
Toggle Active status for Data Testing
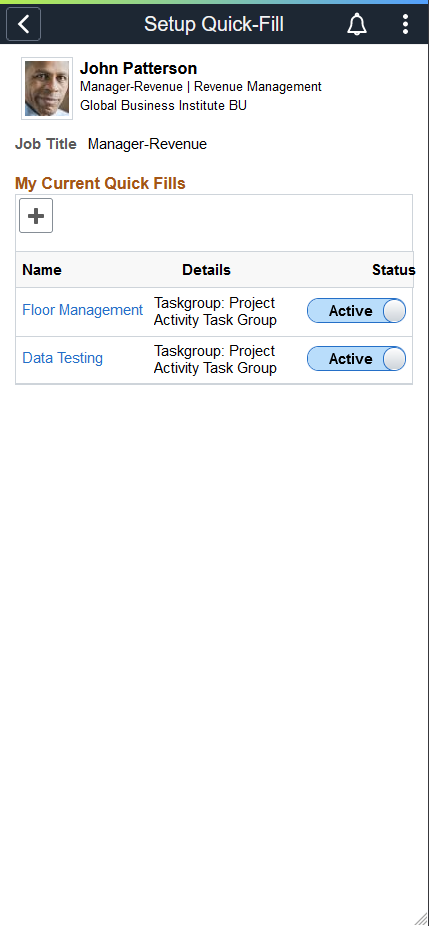pyautogui.click(x=356, y=358)
